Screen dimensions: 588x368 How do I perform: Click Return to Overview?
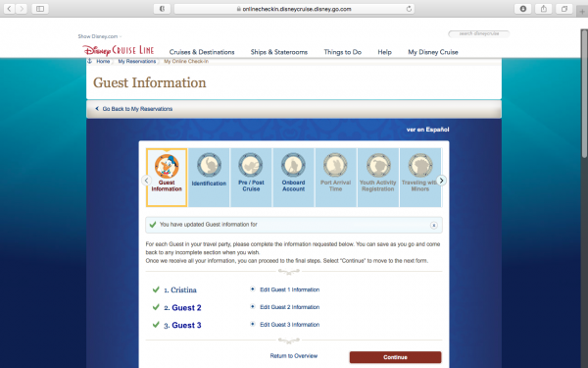tap(294, 355)
